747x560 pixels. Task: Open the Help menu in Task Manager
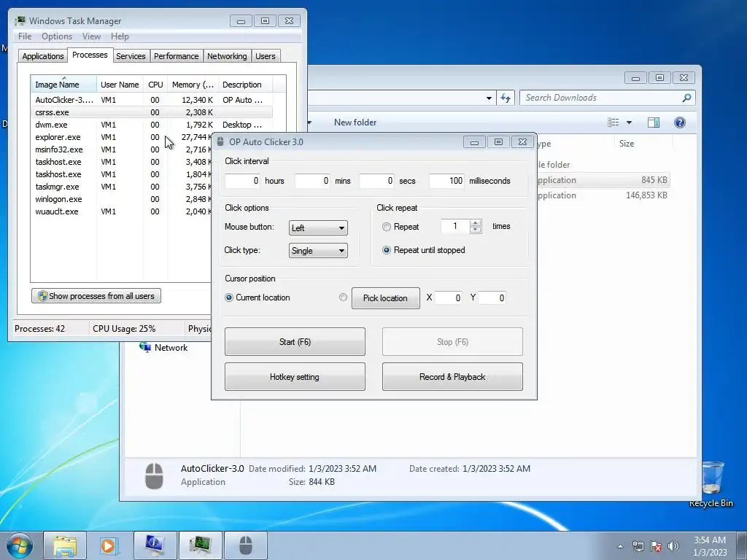tap(120, 36)
